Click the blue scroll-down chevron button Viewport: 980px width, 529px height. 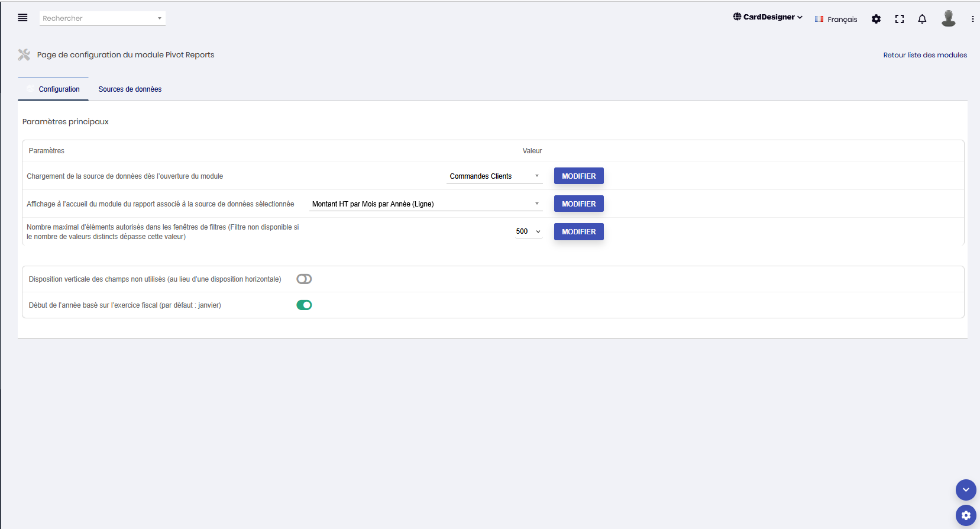pos(966,489)
